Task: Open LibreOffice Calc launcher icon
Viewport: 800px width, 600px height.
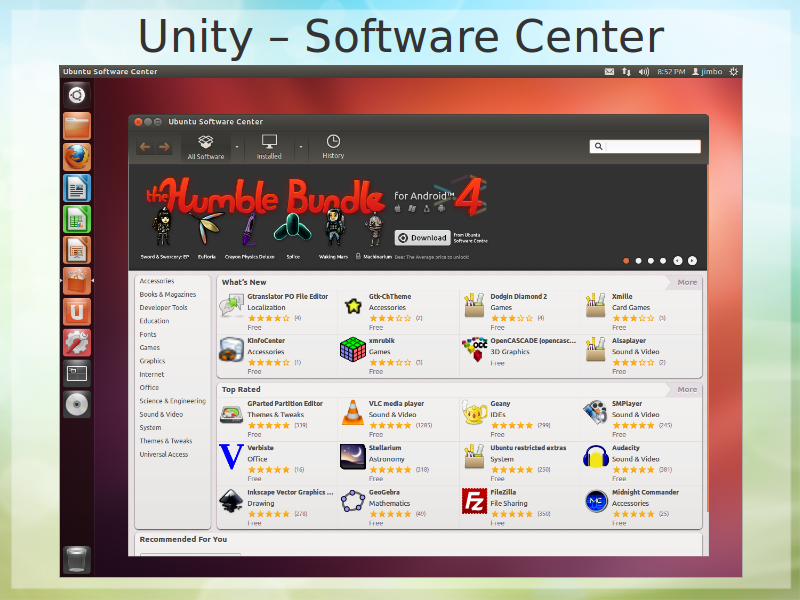Action: point(77,219)
